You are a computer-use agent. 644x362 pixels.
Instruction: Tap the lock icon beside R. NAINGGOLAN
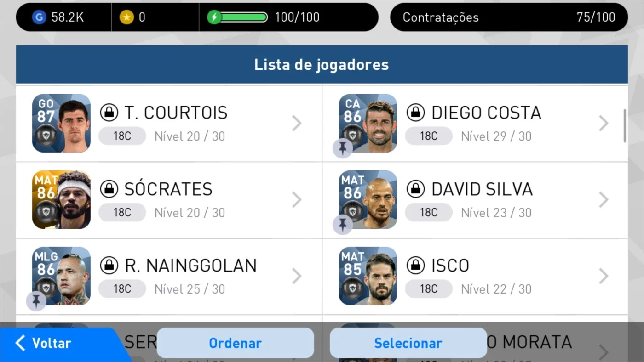(109, 265)
